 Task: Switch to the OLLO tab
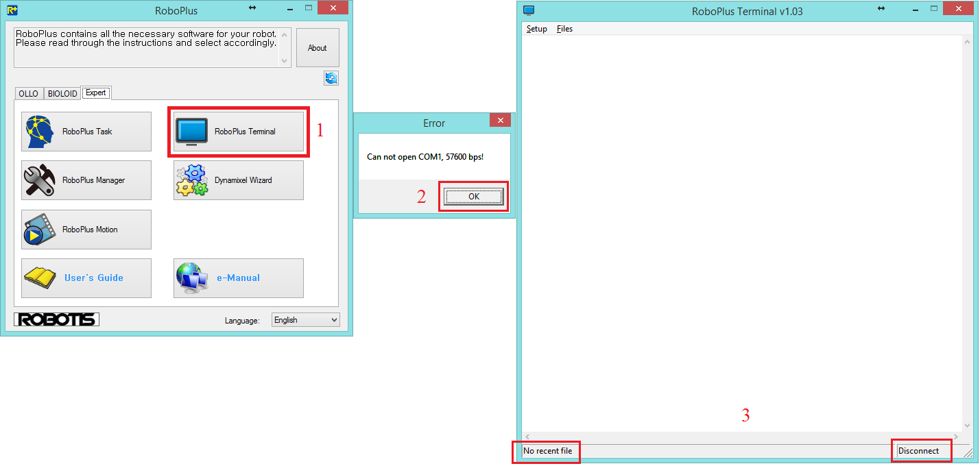tap(29, 94)
